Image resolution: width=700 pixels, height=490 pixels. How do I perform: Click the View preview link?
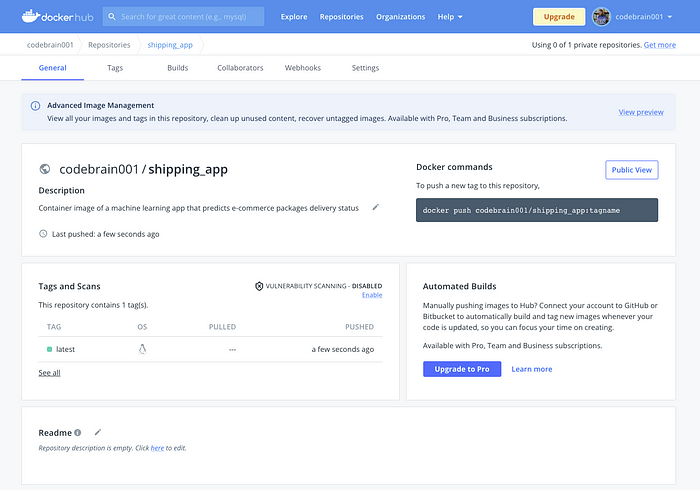(x=641, y=112)
